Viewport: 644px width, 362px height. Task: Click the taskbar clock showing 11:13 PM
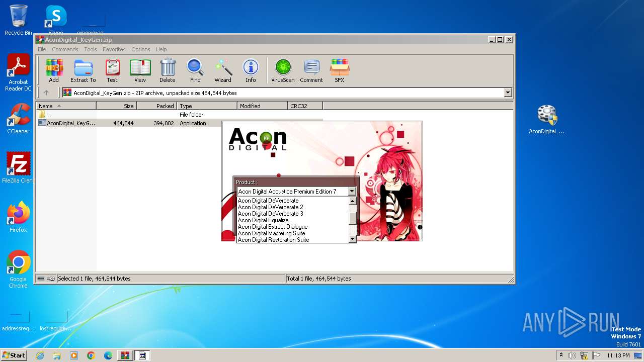[x=618, y=355]
